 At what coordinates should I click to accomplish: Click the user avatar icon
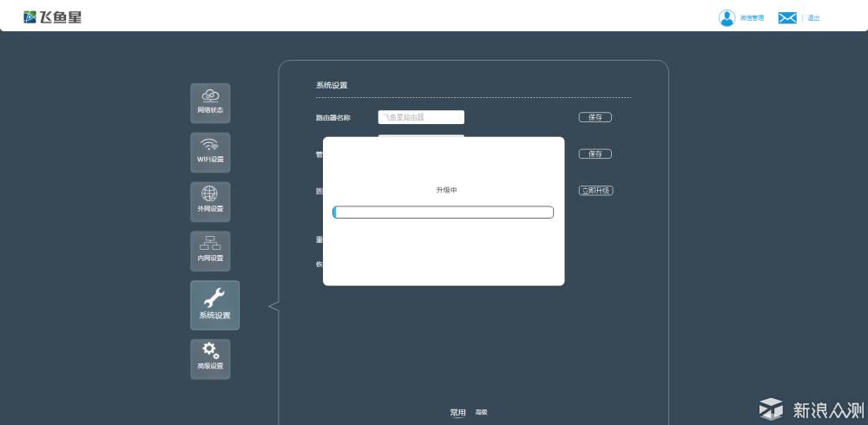727,17
